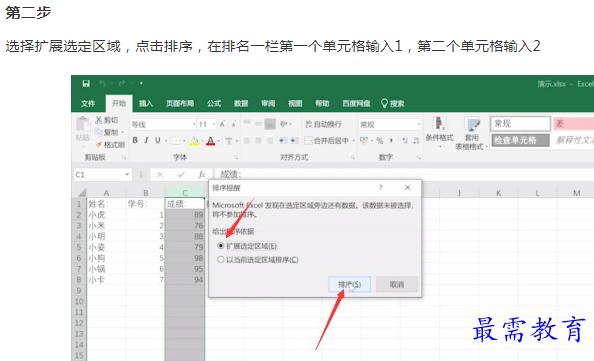
Task: Click Increase Indent icon
Action: pos(294,141)
